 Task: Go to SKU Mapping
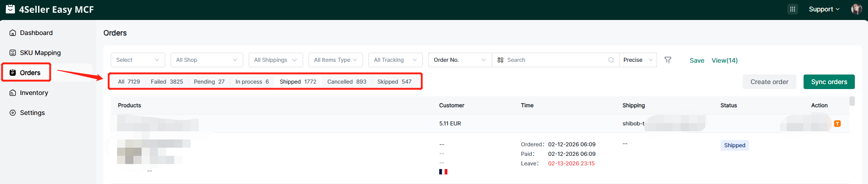click(40, 53)
